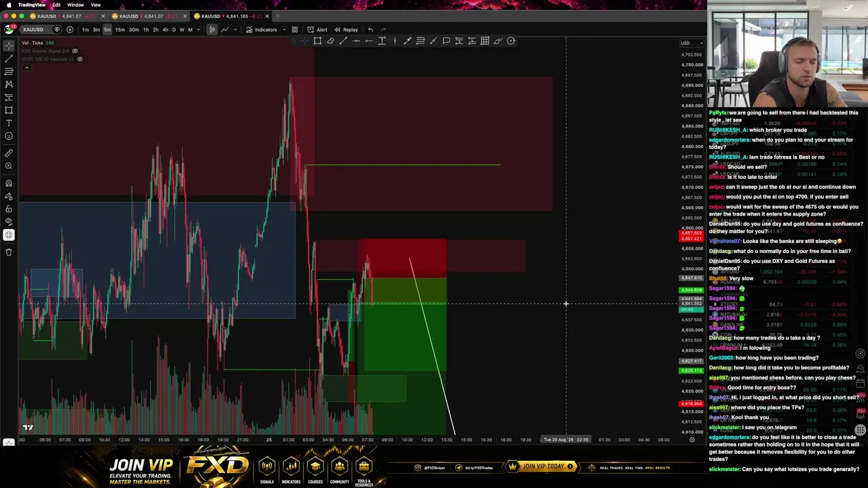Toggle hide all drawings eye icon
The height and width of the screenshot is (488, 868).
pos(9,222)
